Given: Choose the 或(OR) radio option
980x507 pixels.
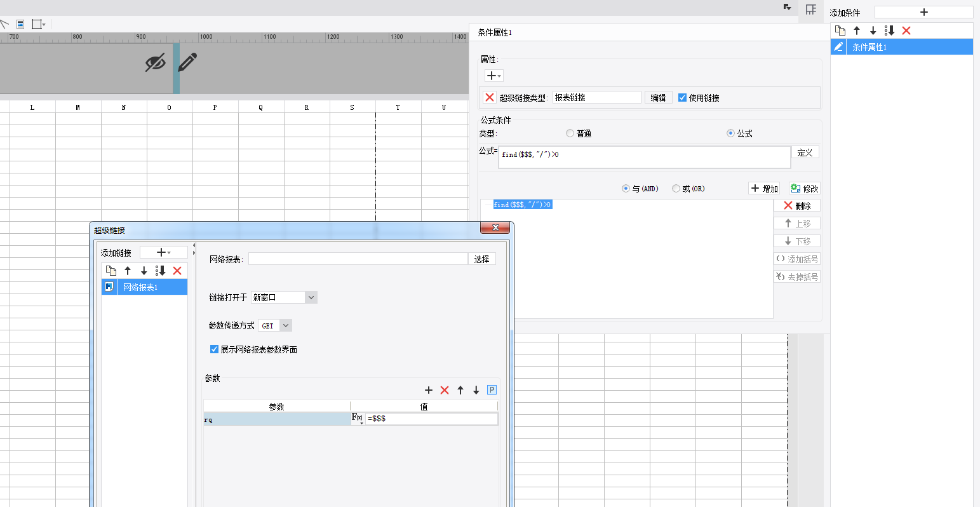Looking at the screenshot, I should click(x=676, y=189).
